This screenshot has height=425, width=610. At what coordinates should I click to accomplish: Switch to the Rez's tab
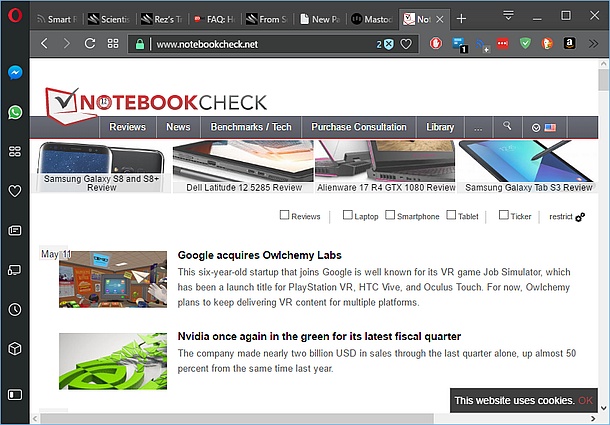pos(162,19)
